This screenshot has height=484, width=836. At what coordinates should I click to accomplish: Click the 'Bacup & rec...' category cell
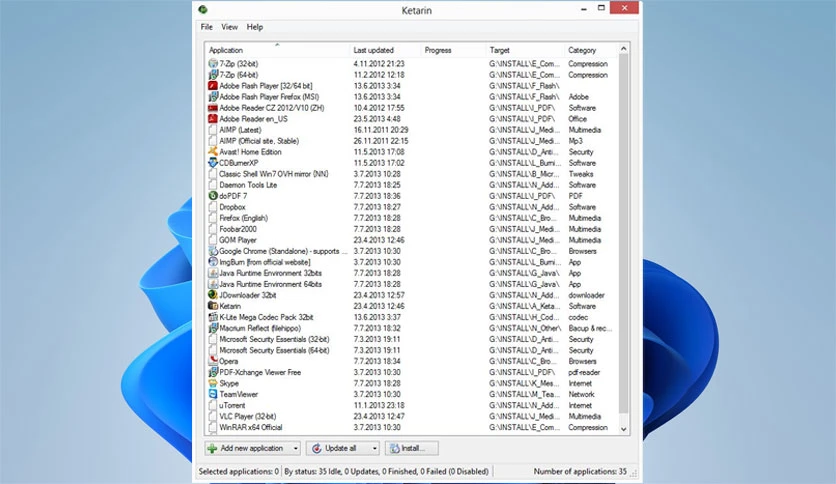coord(590,328)
